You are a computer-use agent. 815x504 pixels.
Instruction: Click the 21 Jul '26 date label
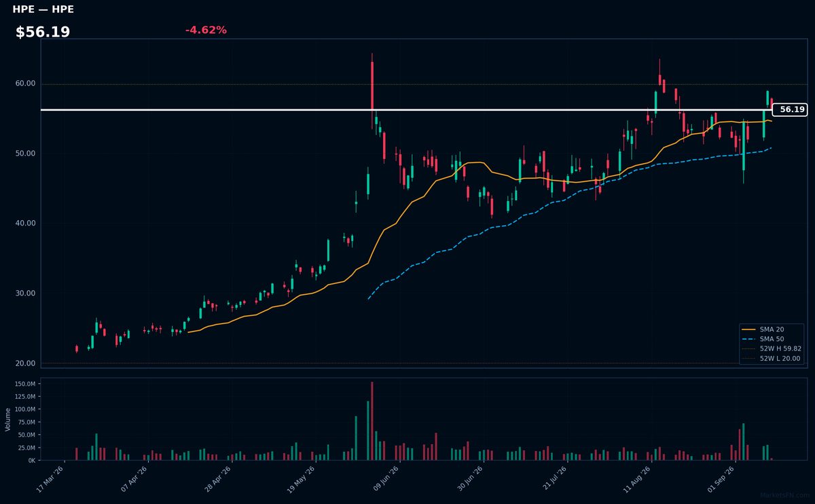554,479
